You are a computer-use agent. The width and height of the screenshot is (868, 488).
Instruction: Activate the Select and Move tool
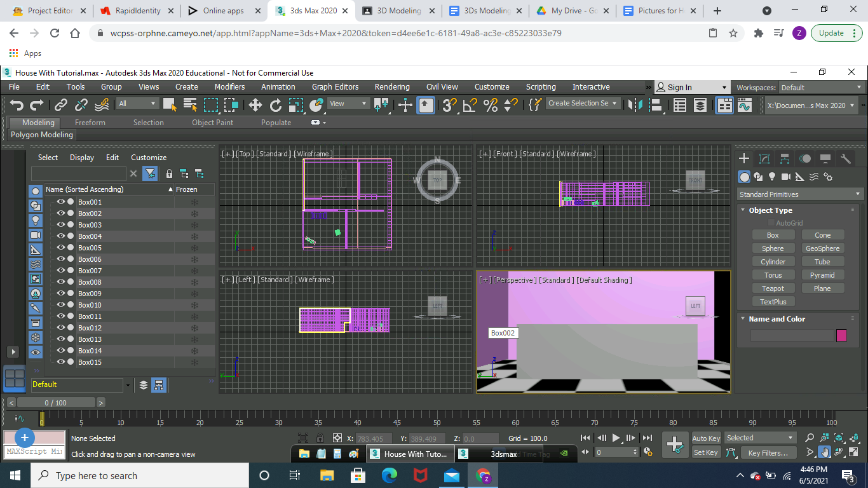click(x=255, y=105)
